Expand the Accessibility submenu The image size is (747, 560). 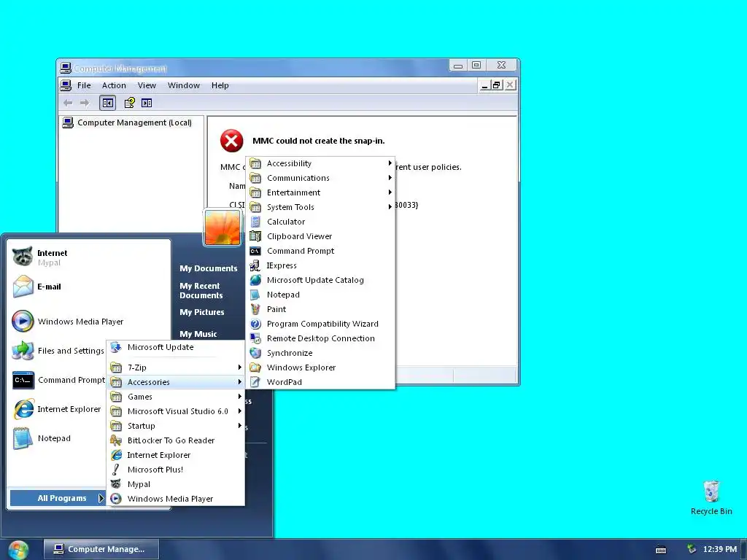[x=320, y=163]
